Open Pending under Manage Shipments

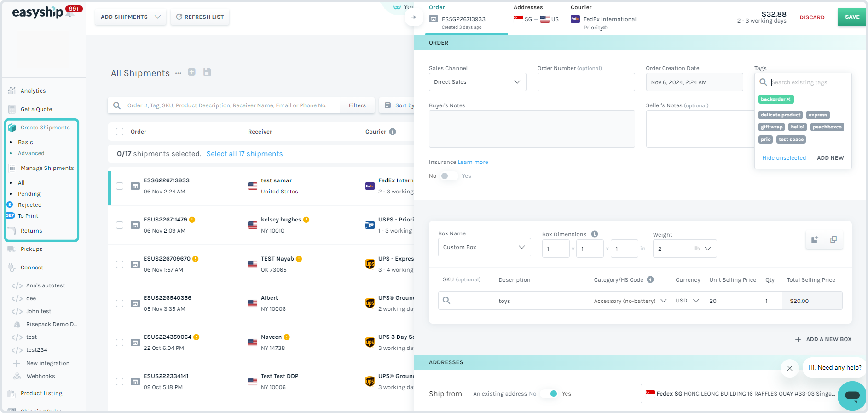29,194
